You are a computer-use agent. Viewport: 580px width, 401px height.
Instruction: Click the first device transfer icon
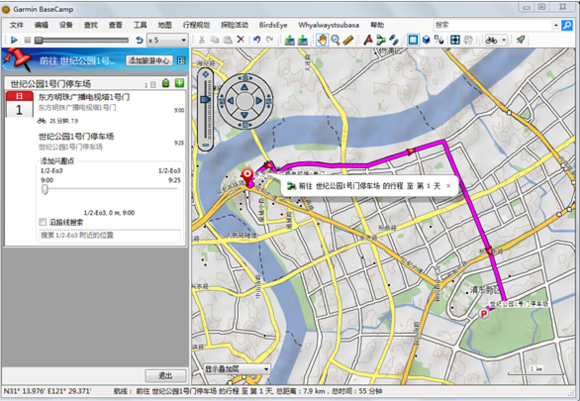coord(289,40)
